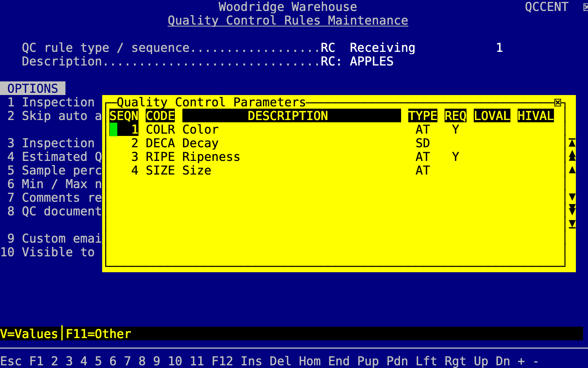This screenshot has width=588, height=368.
Task: Select the DECA Decay parameter row
Action: pyautogui.click(x=332, y=143)
